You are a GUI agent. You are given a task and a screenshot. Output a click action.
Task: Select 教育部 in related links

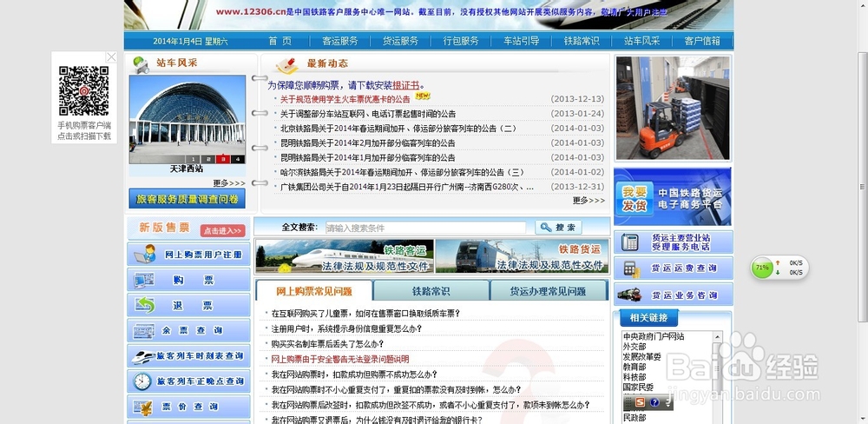[635, 367]
